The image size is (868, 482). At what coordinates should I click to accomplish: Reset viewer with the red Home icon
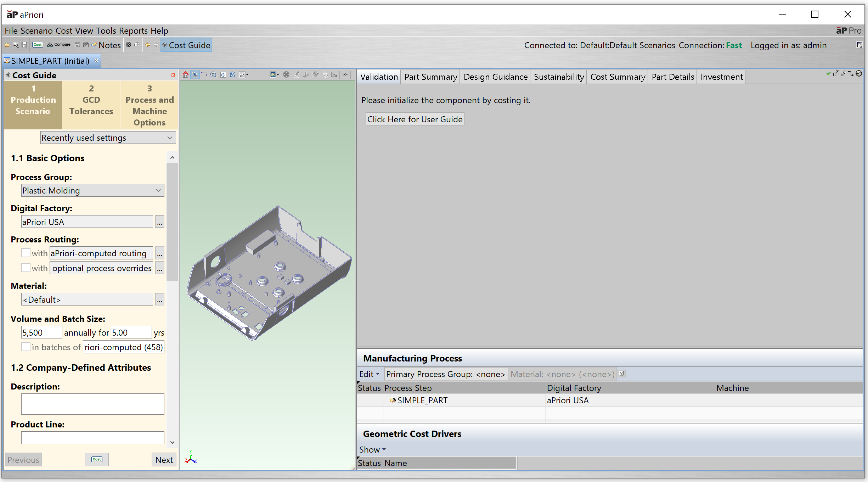(x=186, y=75)
